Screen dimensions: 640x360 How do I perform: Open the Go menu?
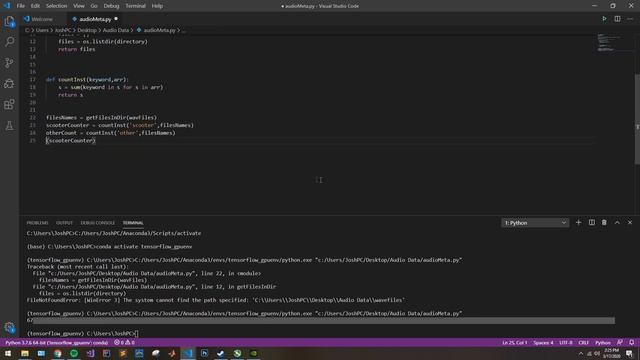pyautogui.click(x=94, y=6)
